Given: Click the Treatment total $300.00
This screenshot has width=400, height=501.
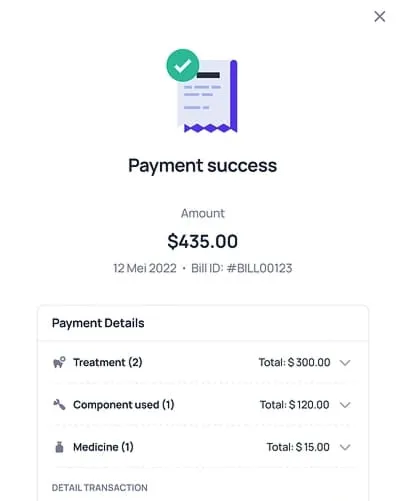Looking at the screenshot, I should tap(295, 362).
